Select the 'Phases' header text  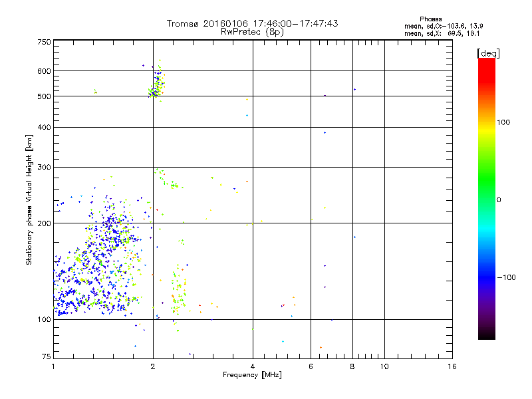pos(430,19)
